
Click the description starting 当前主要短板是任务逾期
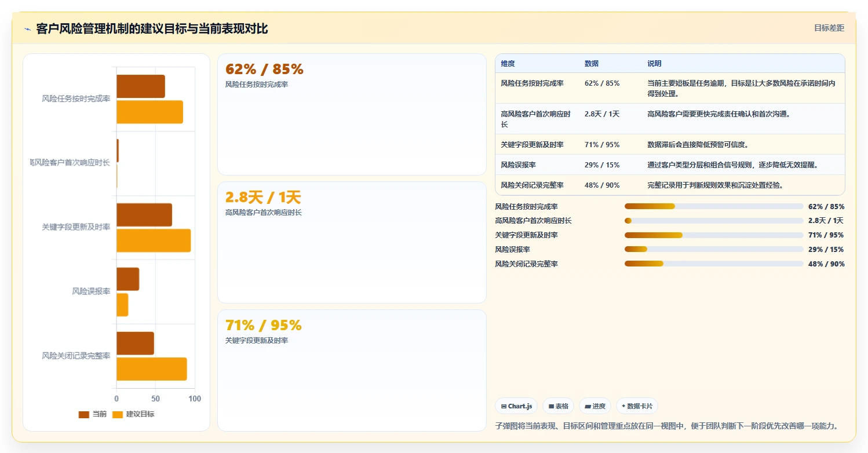click(741, 88)
